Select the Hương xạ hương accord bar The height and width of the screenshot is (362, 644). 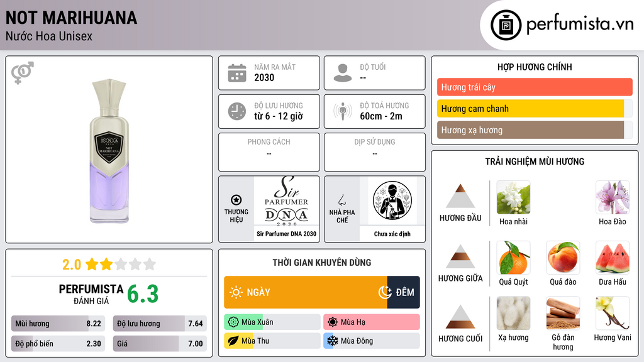coord(535,130)
